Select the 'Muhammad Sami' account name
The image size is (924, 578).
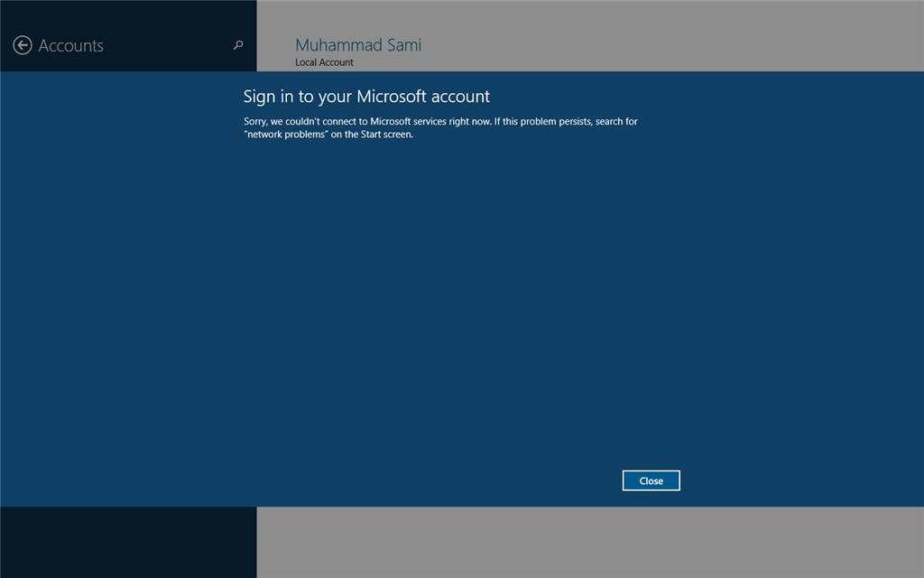tap(358, 45)
